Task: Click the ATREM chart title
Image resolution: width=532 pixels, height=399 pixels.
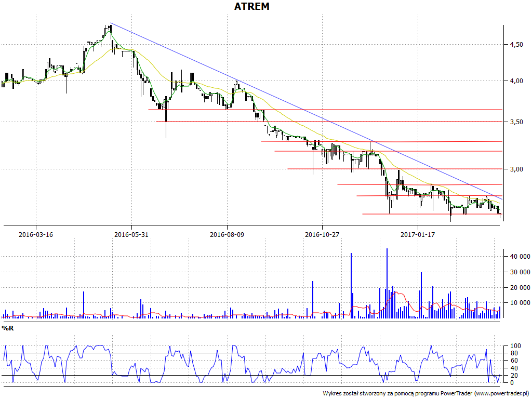Action: point(252,6)
